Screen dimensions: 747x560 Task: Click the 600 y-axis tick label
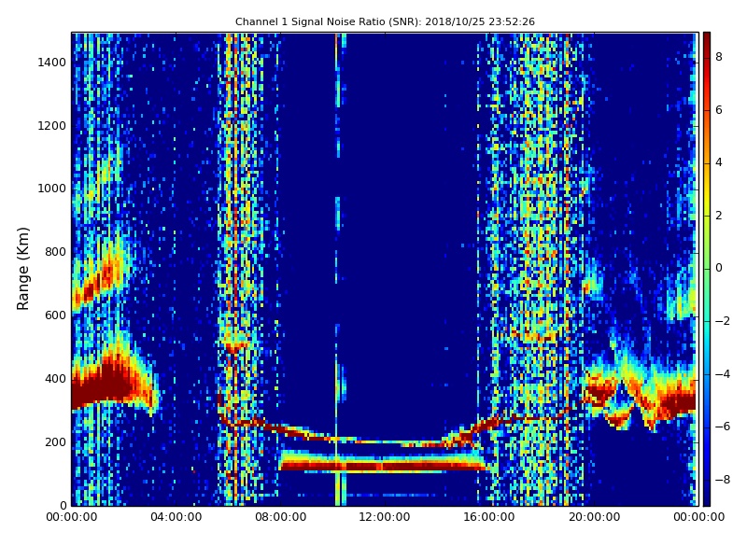55,315
